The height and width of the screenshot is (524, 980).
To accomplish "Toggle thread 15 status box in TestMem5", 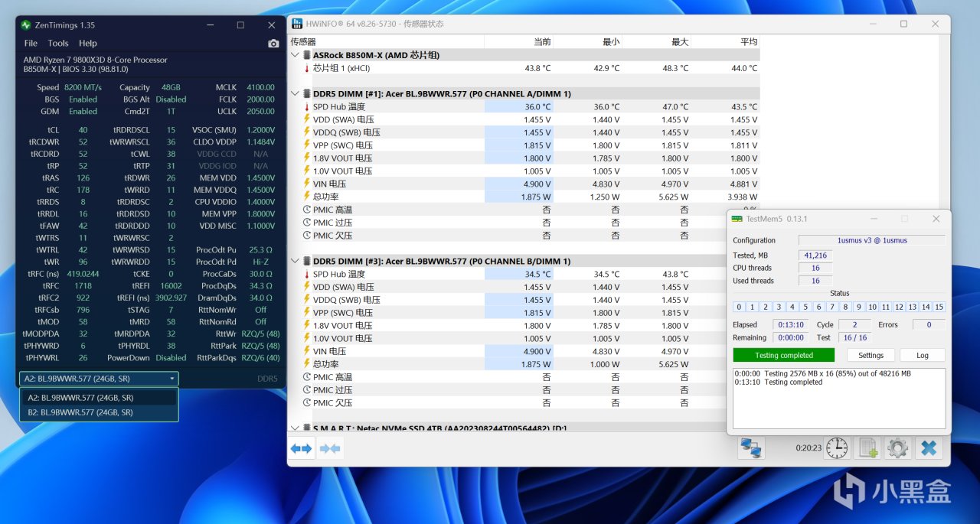I will click(x=939, y=307).
